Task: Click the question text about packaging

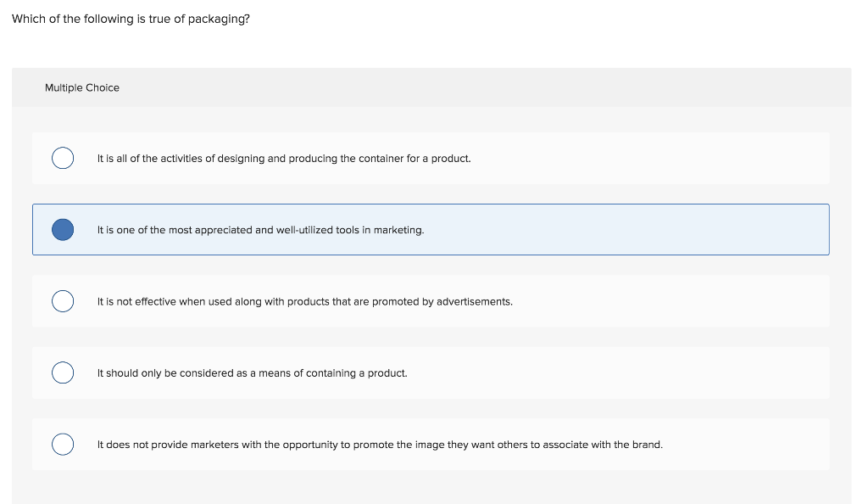Action: [130, 18]
